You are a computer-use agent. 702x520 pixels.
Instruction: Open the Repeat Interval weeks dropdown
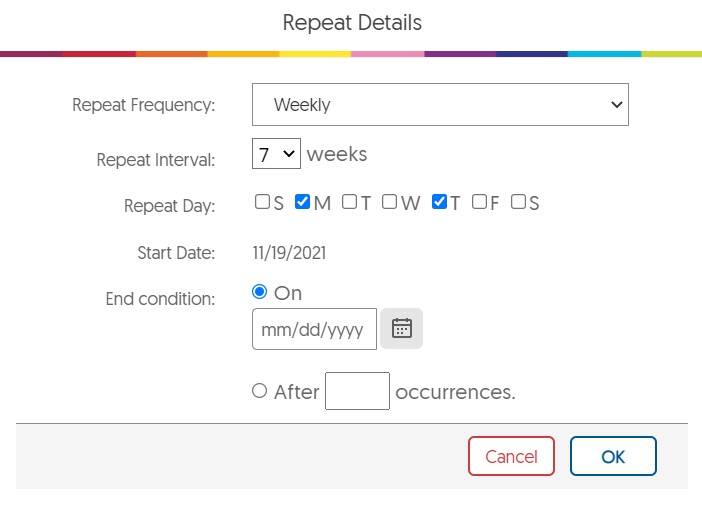[x=275, y=154]
